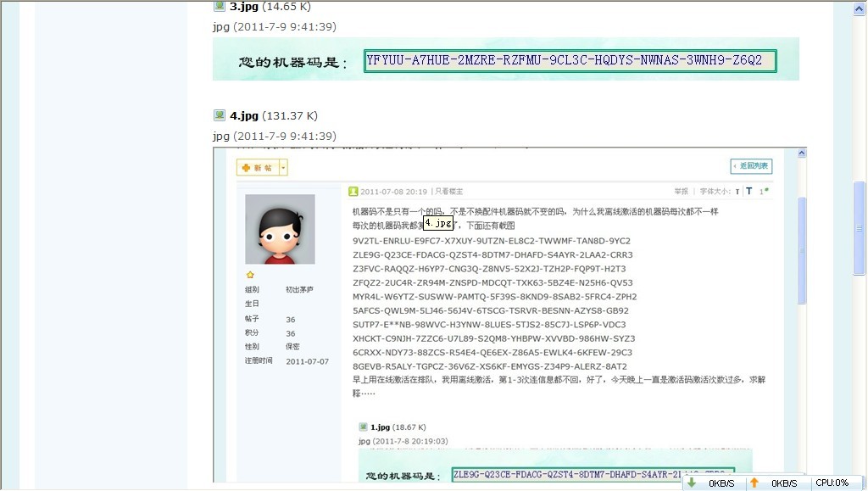Click the green poster icon beside 2011-07-08 20:19
Screen dimensions: 868x491
tap(353, 192)
